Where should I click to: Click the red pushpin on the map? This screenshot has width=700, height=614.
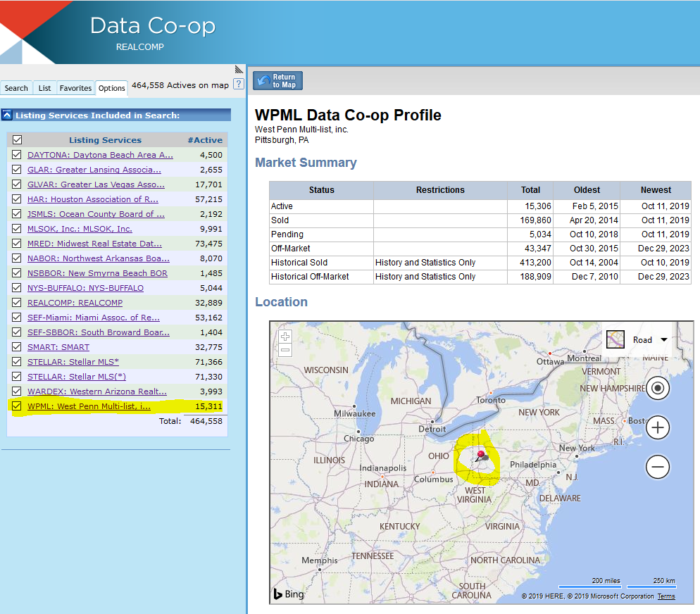coord(481,456)
